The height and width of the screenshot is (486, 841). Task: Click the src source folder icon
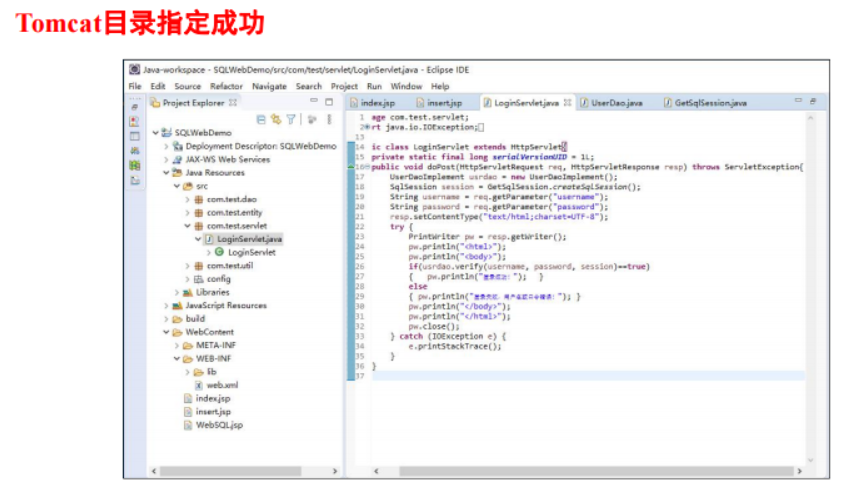coord(188,186)
